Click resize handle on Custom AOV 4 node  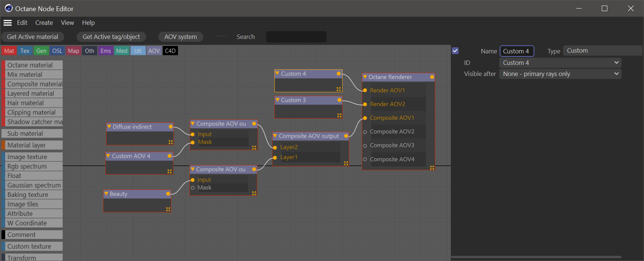click(169, 171)
